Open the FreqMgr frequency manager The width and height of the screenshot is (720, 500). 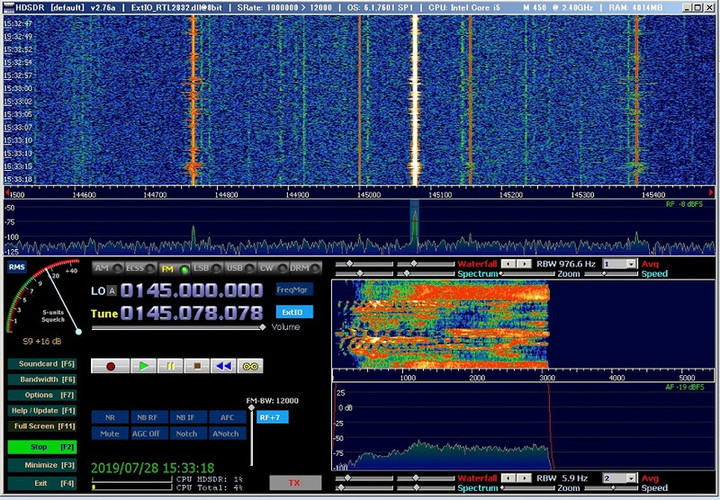[x=294, y=290]
